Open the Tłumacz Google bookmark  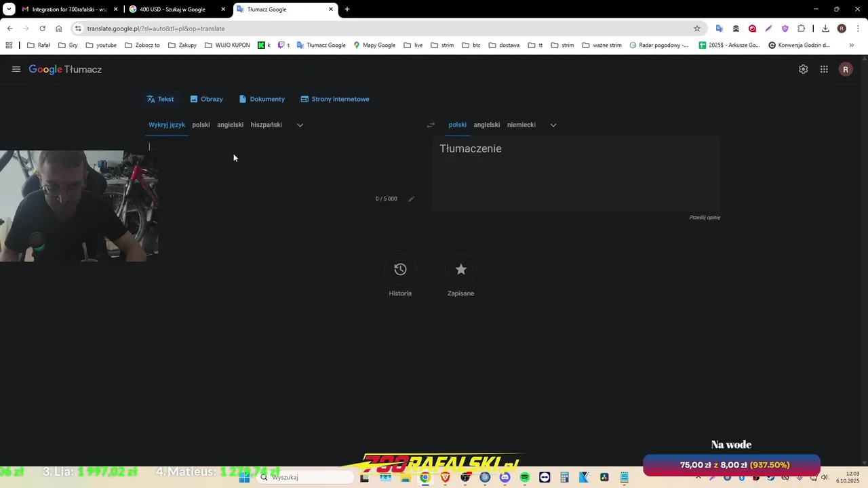[x=321, y=45]
